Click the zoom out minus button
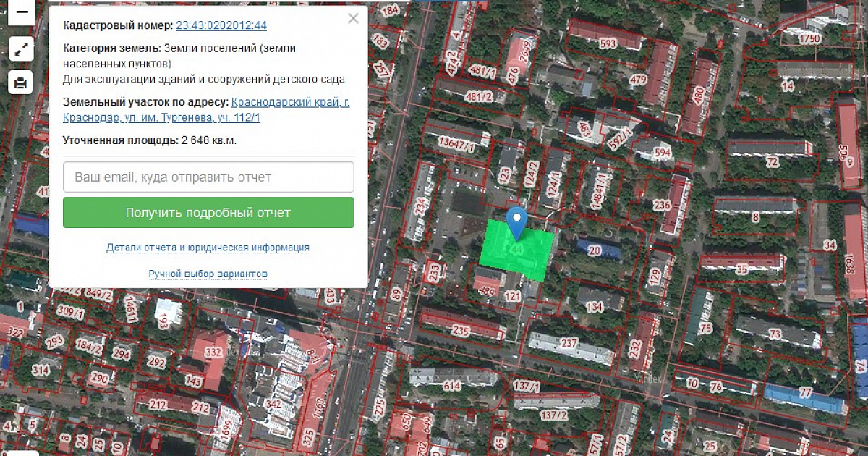Screen dimensions: 868x456 21,14
